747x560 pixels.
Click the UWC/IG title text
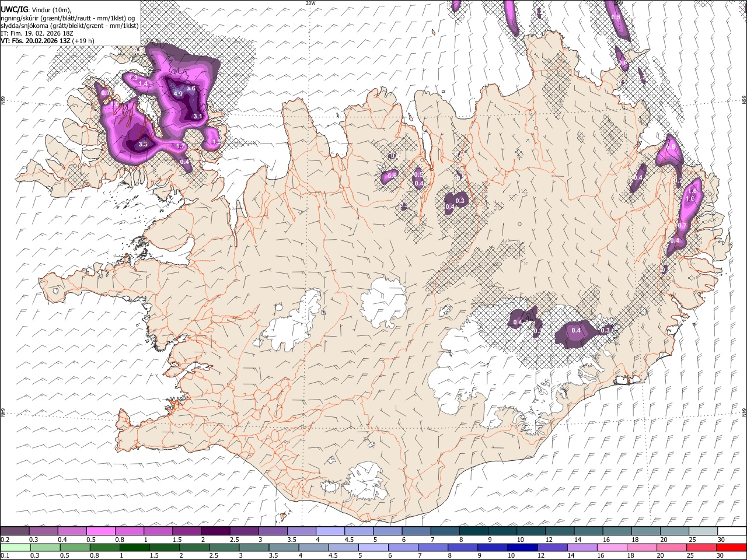14,9
